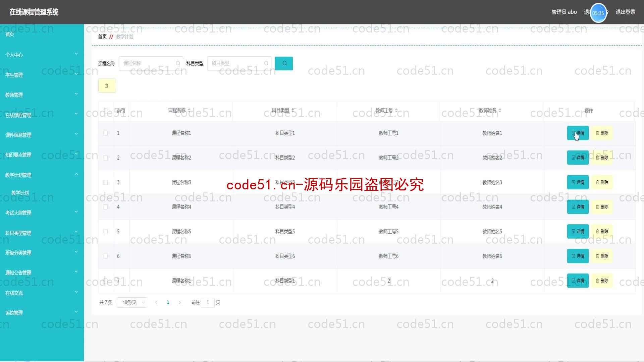Expand 系统管理 sidebar menu

point(42,313)
